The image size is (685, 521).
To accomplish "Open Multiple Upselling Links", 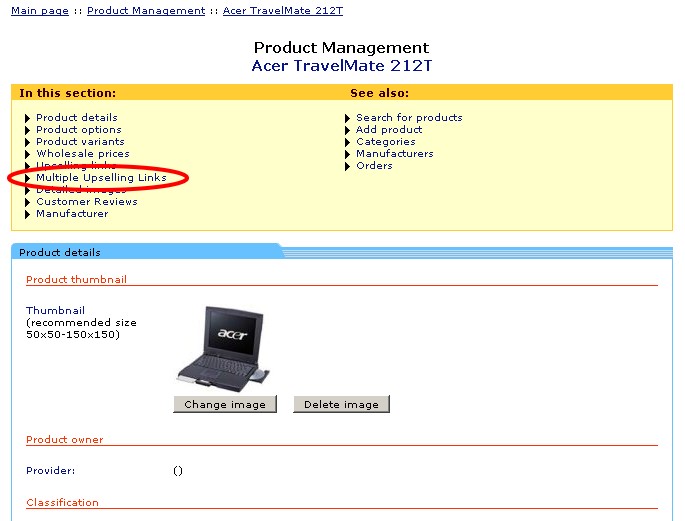I will (101, 178).
